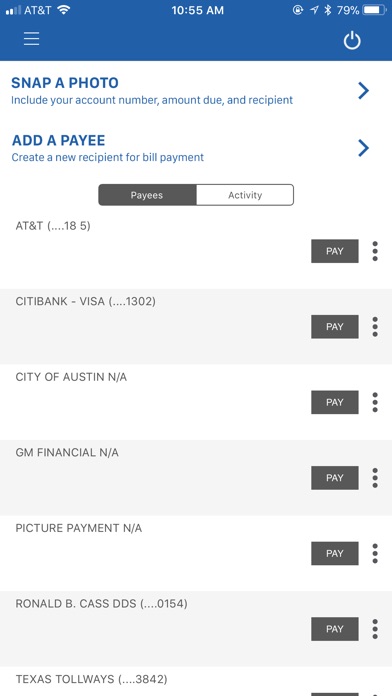Tap the power logout icon

(352, 41)
